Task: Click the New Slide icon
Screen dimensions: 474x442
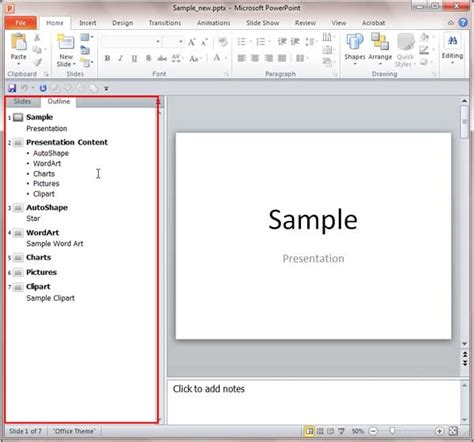Action: pos(65,42)
